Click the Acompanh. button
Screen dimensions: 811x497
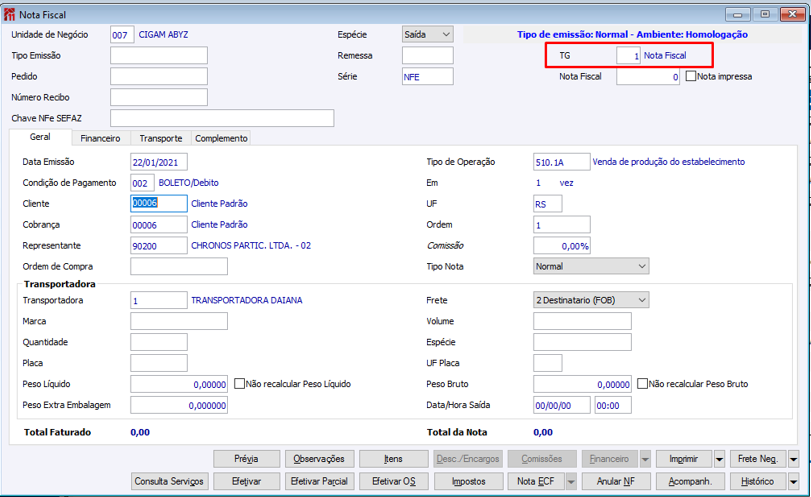[690, 481]
